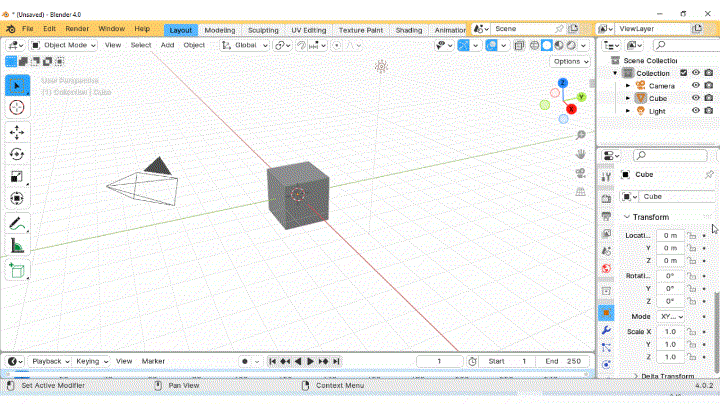Open the Tool properties tab
The image size is (720, 404).
click(x=606, y=177)
